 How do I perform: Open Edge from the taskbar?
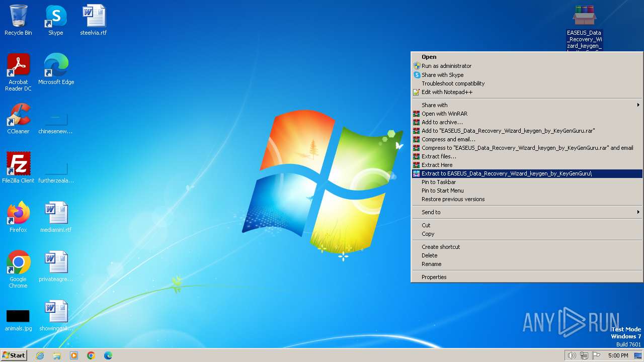(108, 355)
